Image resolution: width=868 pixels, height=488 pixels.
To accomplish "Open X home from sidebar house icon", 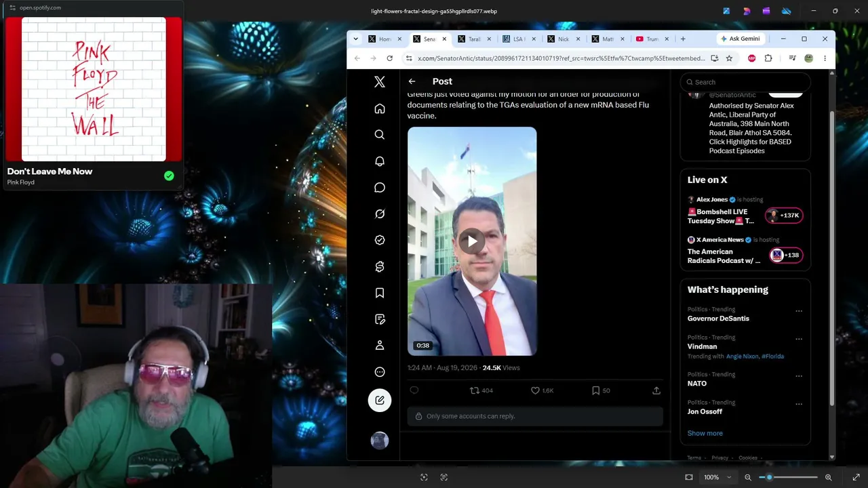I will click(380, 108).
